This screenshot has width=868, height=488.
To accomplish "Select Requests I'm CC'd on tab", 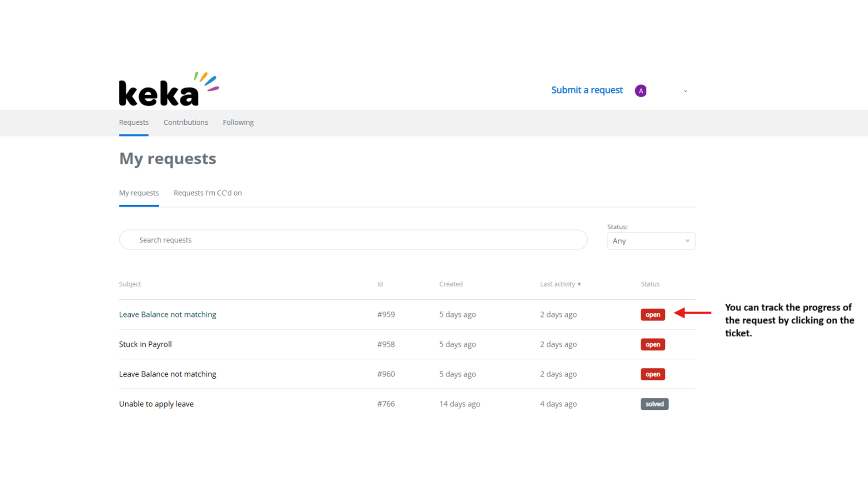I will (208, 193).
